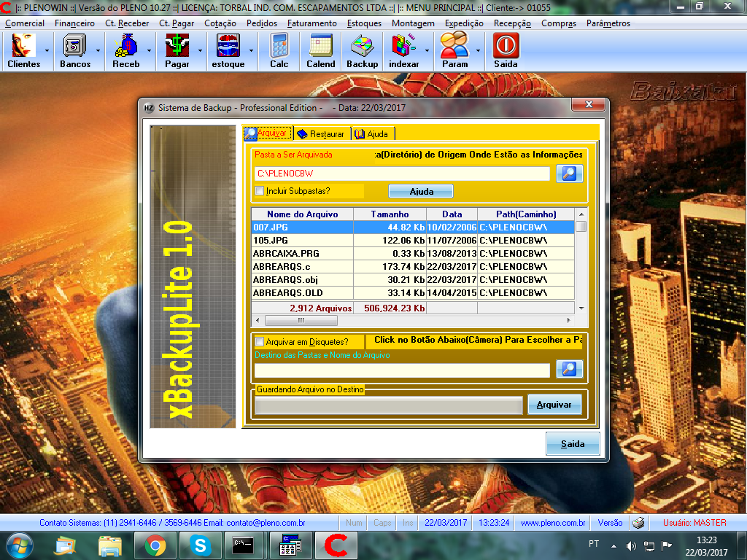
Task: Select the 105.JPG file row
Action: (413, 241)
